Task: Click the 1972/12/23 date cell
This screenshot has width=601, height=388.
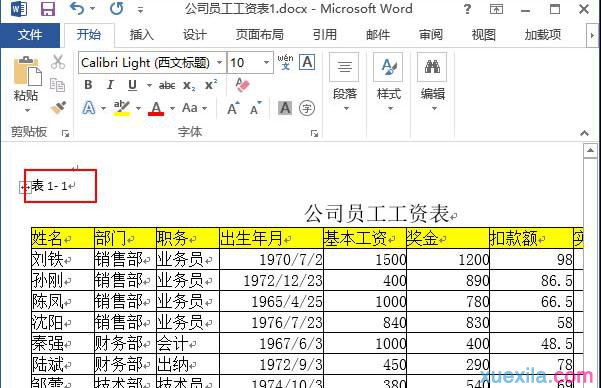Action: pos(271,280)
